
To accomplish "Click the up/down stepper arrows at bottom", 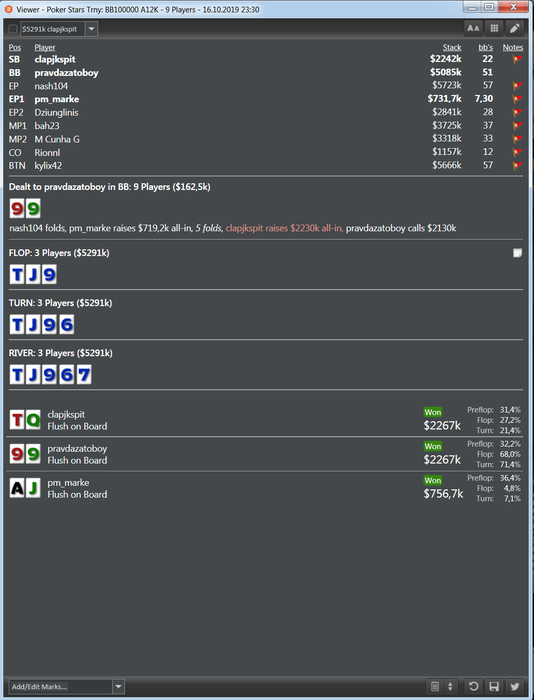I will pos(450,686).
